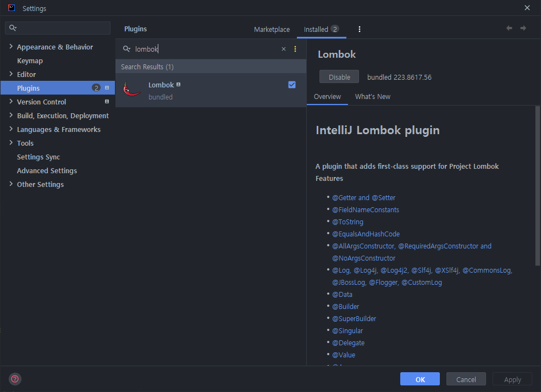The width and height of the screenshot is (541, 392).
Task: Focus the settings search field
Action: click(x=58, y=28)
